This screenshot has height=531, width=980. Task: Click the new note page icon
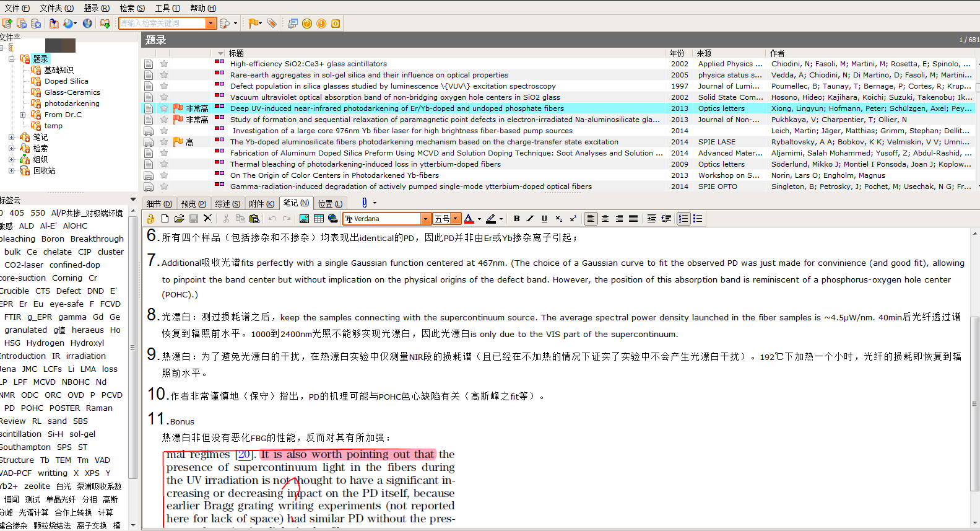tap(165, 219)
